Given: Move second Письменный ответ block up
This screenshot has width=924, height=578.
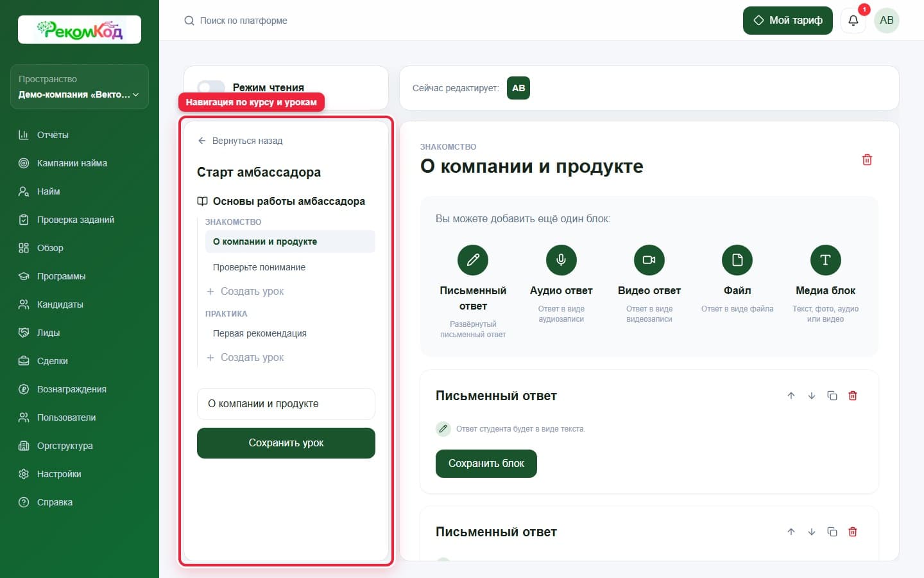Looking at the screenshot, I should click(x=791, y=532).
